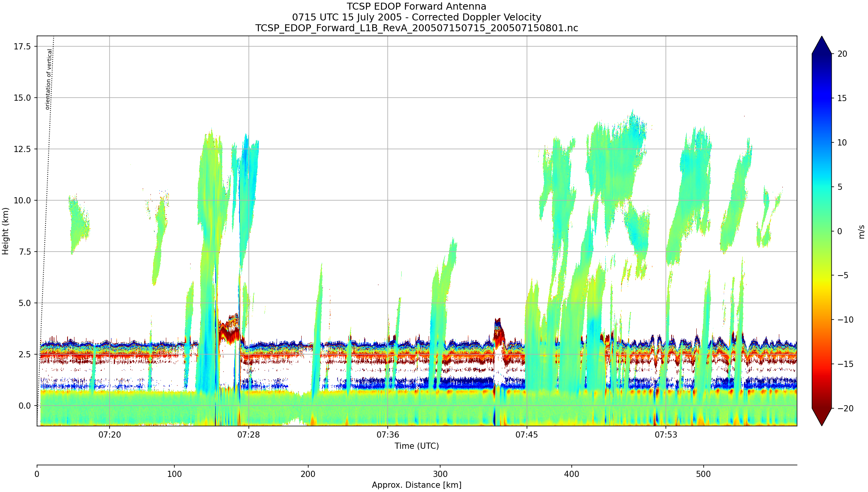Click the dark blue top arrow of colorbar
868x492 pixels.
coord(822,46)
